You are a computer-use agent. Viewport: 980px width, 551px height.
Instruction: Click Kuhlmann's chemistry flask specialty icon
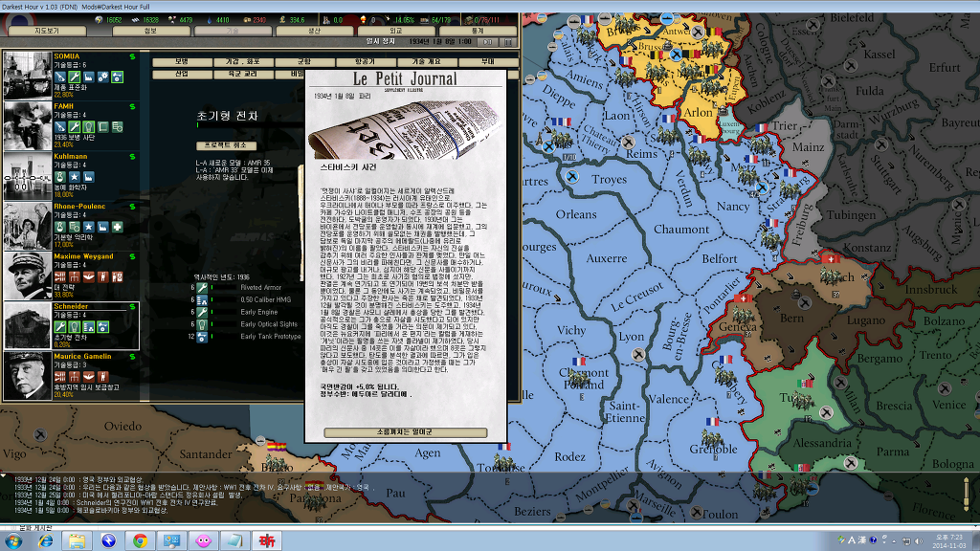[60, 177]
